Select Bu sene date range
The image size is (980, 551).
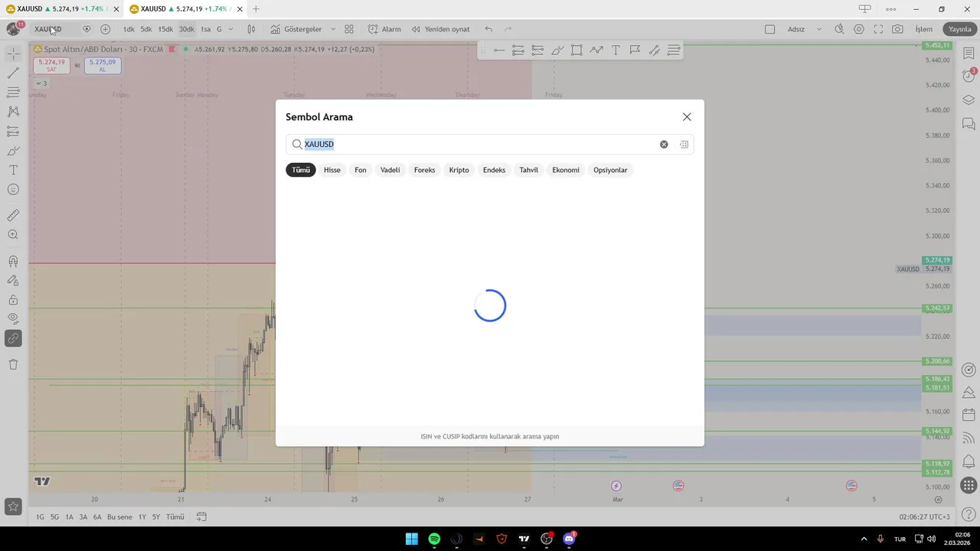coord(119,517)
